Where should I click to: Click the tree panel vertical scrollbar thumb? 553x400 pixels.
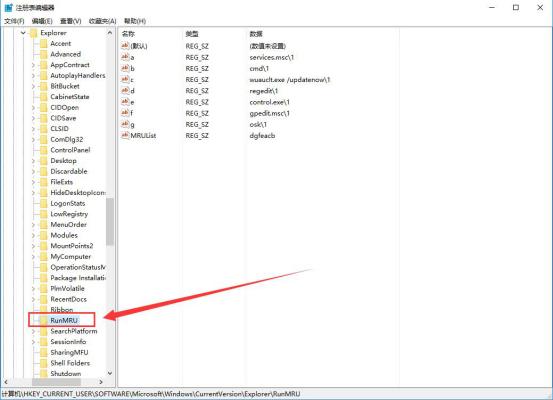point(110,222)
